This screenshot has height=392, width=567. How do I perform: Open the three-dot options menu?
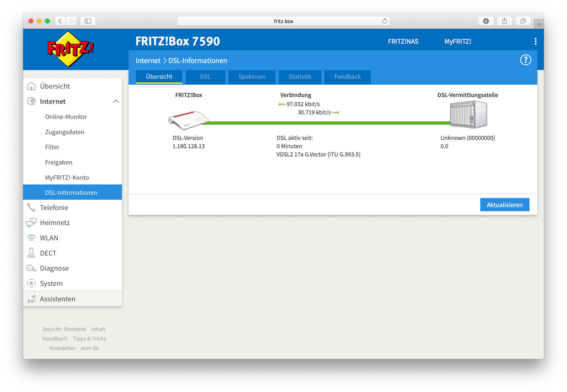pos(535,41)
